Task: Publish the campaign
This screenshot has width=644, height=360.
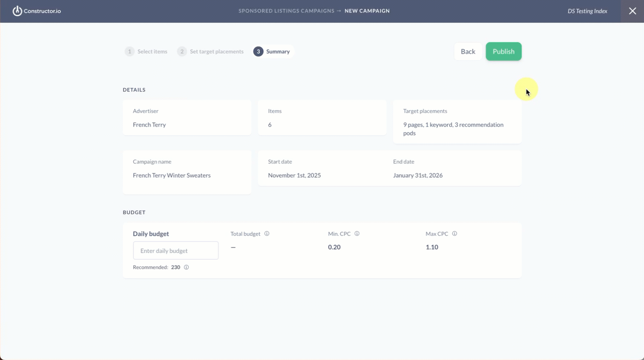Action: 504,52
